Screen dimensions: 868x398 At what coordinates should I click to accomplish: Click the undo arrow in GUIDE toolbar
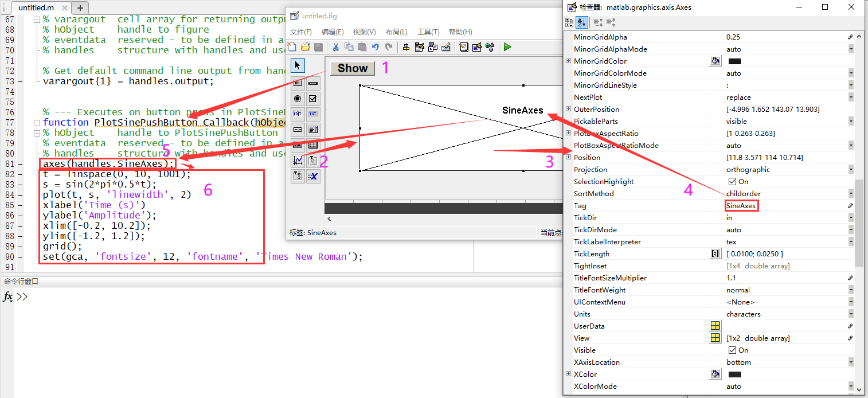376,47
